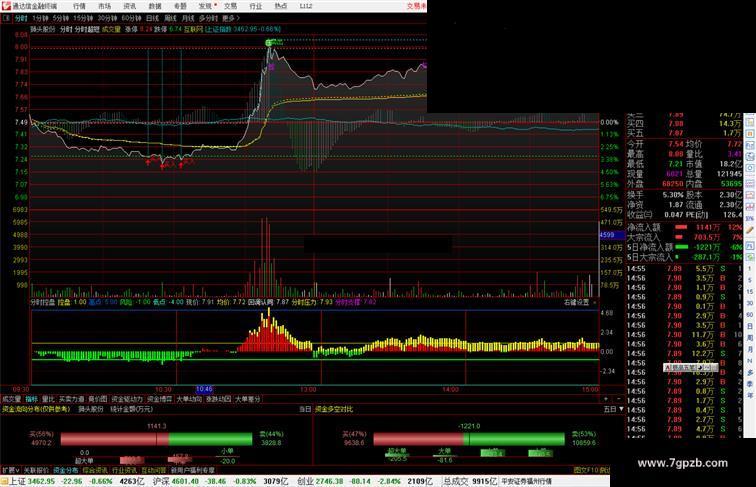Select the 60 minute shortcut in right sidebar
Viewport: 756px width, 487px height.
[x=750, y=314]
